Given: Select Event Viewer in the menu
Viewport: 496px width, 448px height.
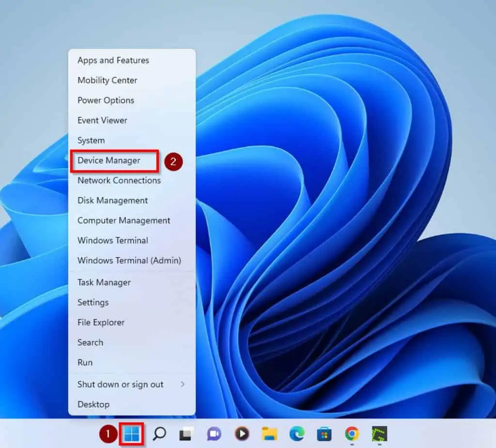Looking at the screenshot, I should coord(102,120).
